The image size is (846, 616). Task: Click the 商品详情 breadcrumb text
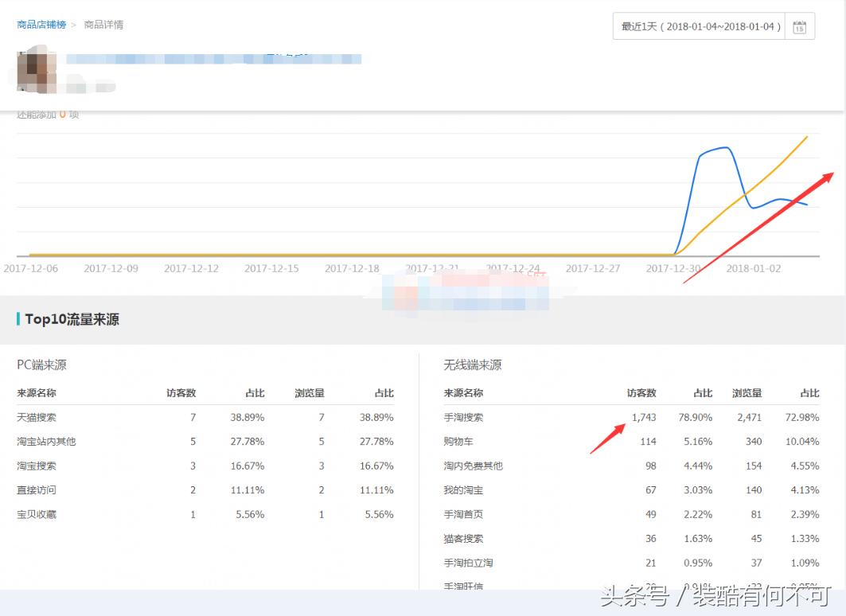(103, 25)
